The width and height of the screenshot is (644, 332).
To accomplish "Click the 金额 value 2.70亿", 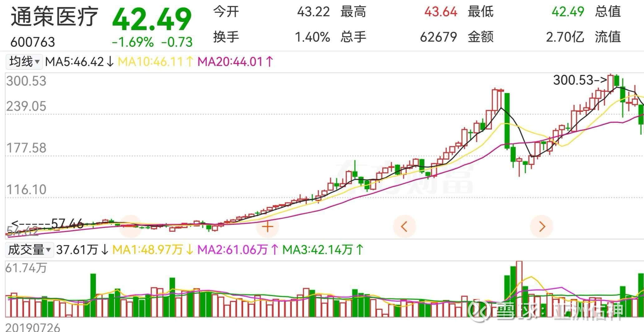I will [565, 37].
